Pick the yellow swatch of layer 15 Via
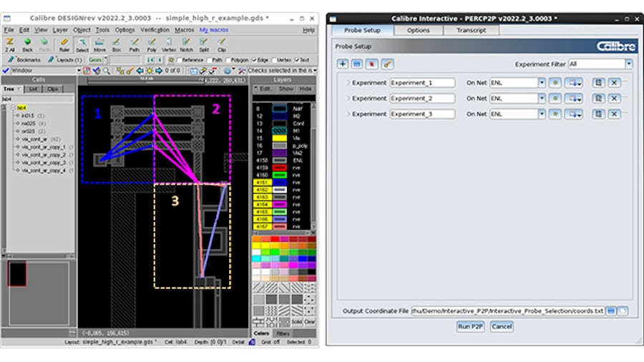 pos(279,138)
